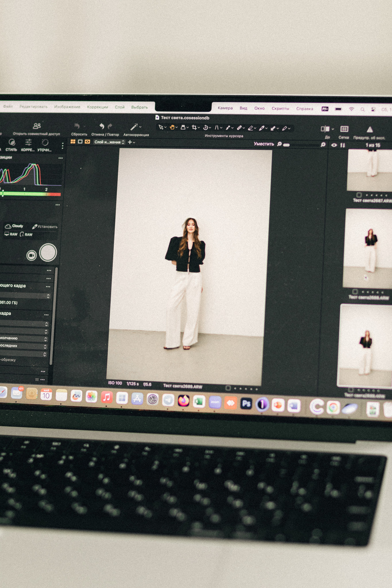Toggle the eye icon in browser toolbar

coord(334,145)
